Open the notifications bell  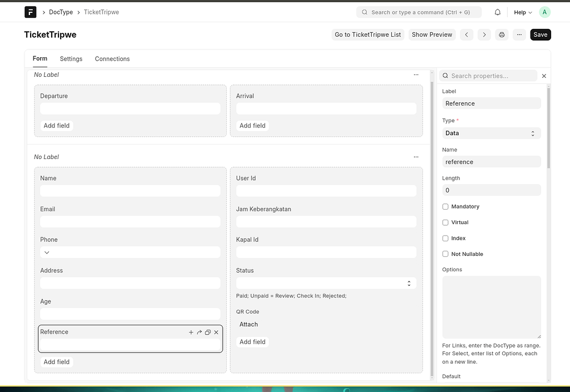click(498, 12)
